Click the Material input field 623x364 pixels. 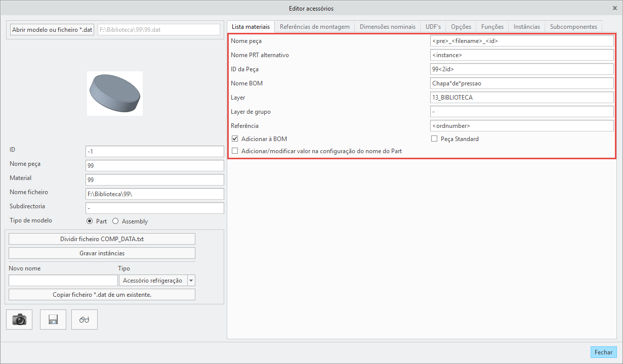click(x=154, y=180)
